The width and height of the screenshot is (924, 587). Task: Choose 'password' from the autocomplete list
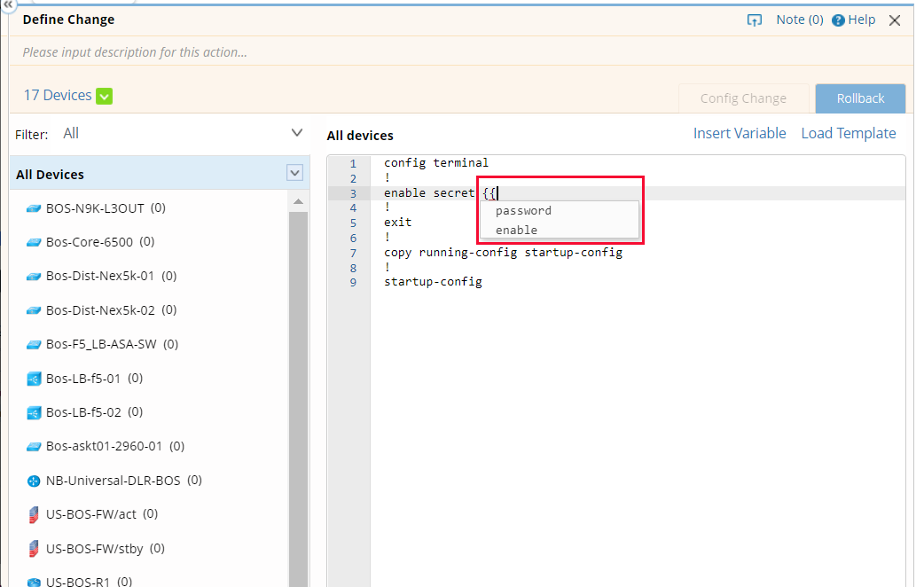click(x=523, y=211)
